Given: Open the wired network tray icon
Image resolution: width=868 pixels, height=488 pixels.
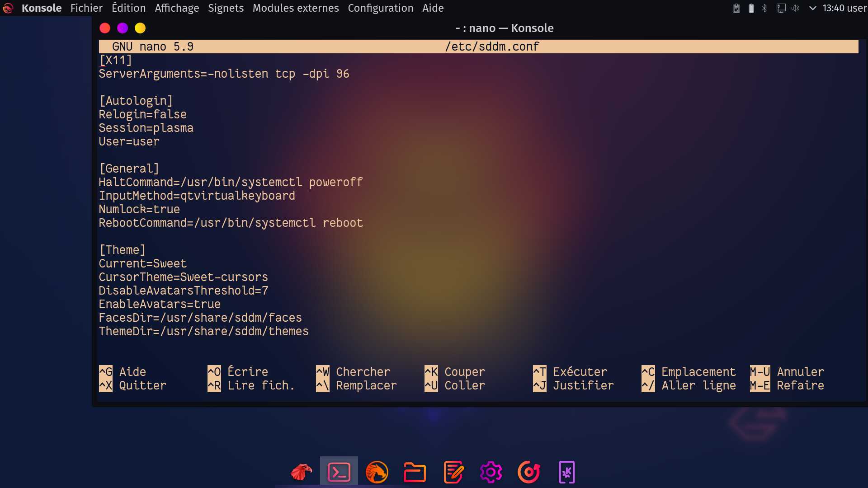Looking at the screenshot, I should click(x=781, y=8).
